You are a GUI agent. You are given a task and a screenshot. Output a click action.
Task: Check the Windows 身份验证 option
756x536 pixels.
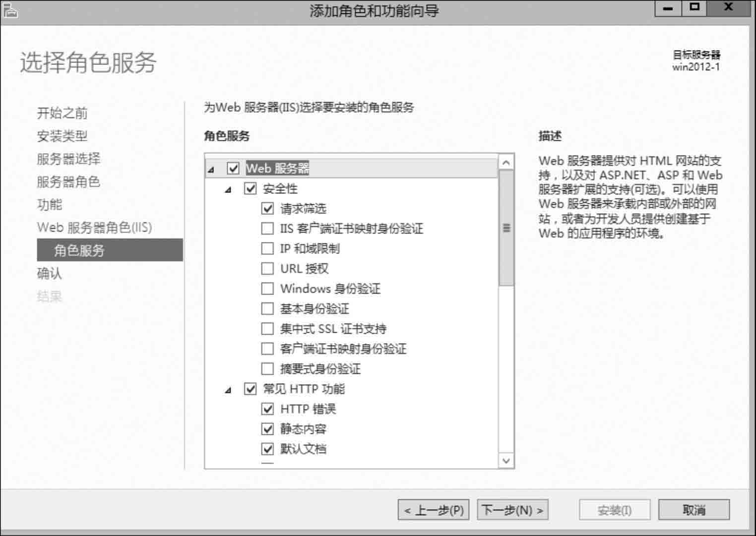point(267,289)
